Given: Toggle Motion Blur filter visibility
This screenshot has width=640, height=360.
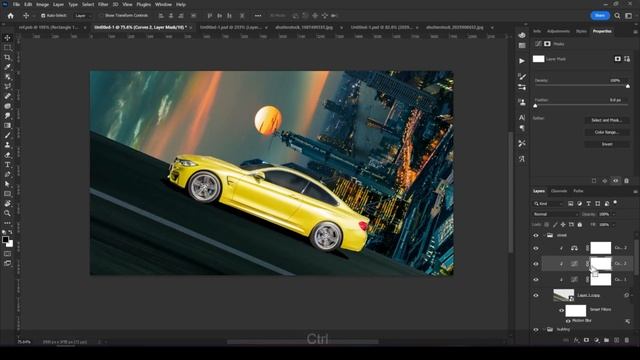Looking at the screenshot, I should (568, 321).
